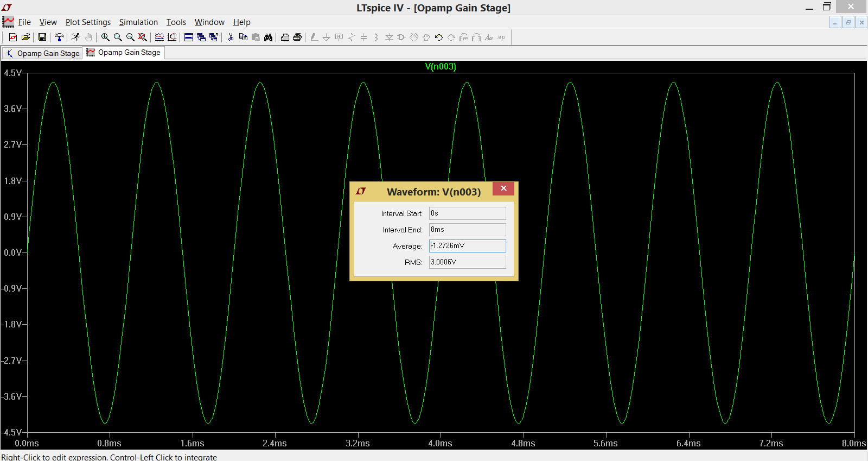
Task: Open the View menu
Action: 48,22
